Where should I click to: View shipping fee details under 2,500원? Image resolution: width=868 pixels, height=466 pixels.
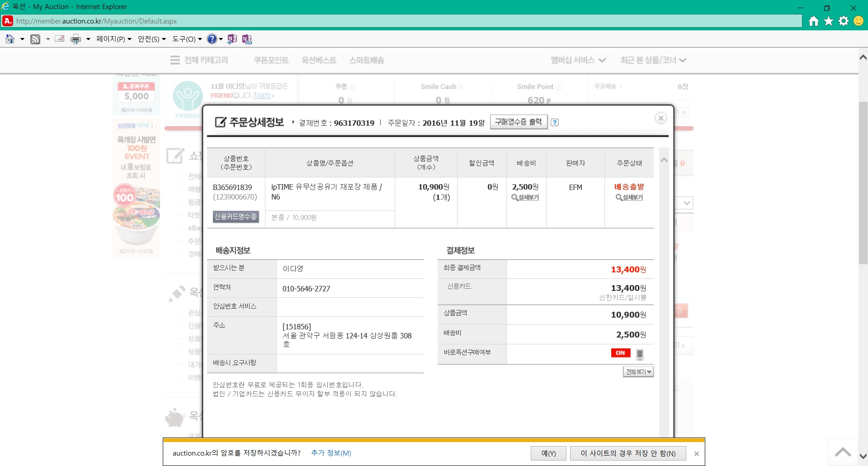(525, 197)
